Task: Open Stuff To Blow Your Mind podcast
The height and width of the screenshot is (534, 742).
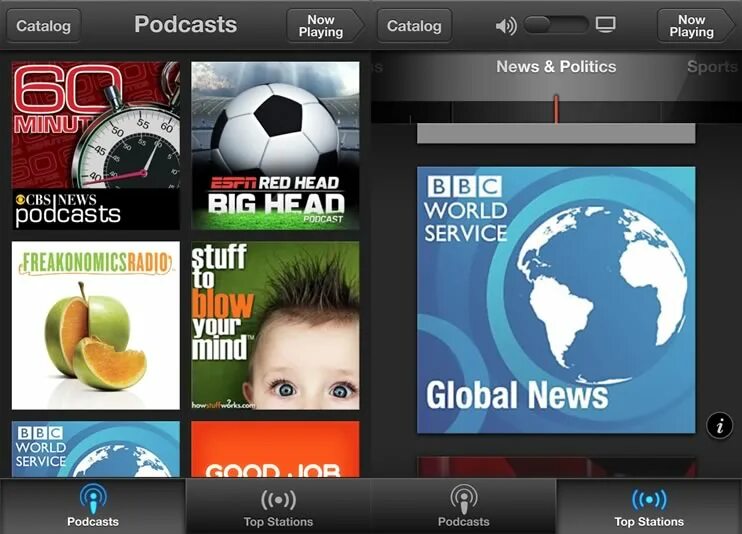Action: pos(275,326)
